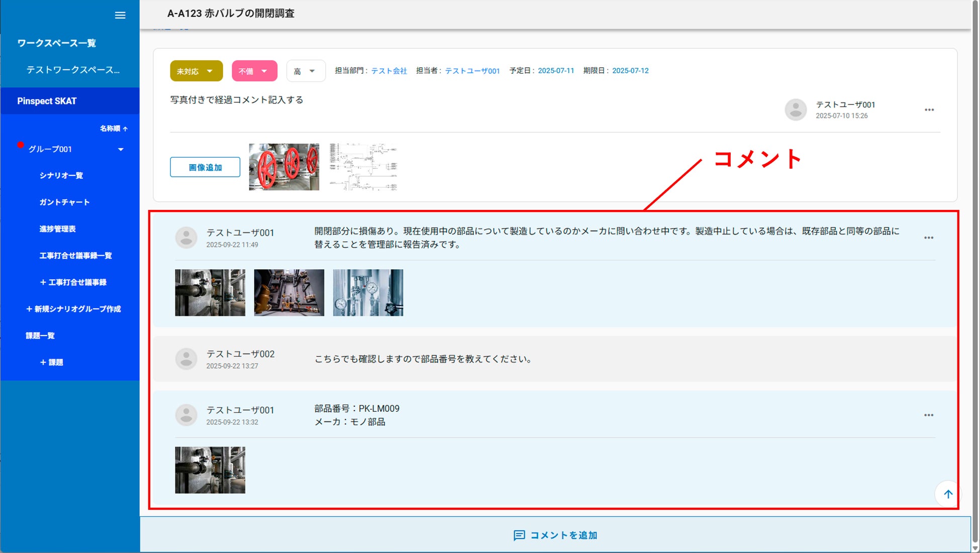Click the 画像追加 button
The width and height of the screenshot is (980, 553).
click(x=205, y=167)
